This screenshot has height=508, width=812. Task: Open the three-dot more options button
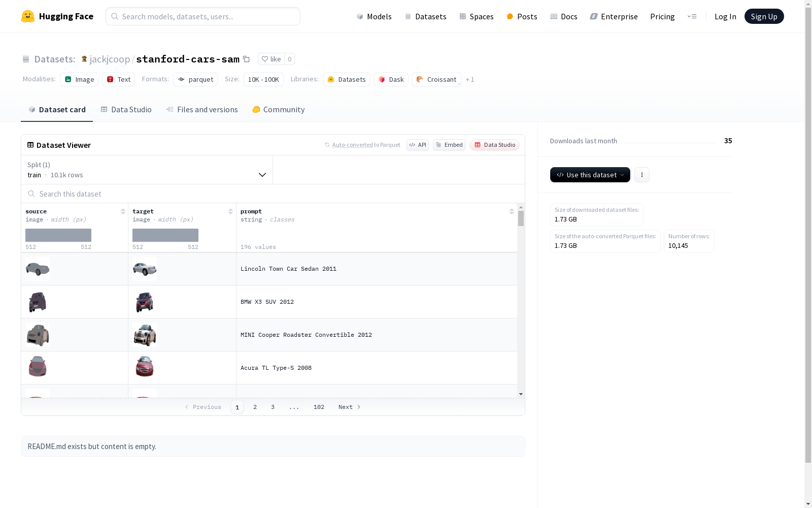point(641,175)
